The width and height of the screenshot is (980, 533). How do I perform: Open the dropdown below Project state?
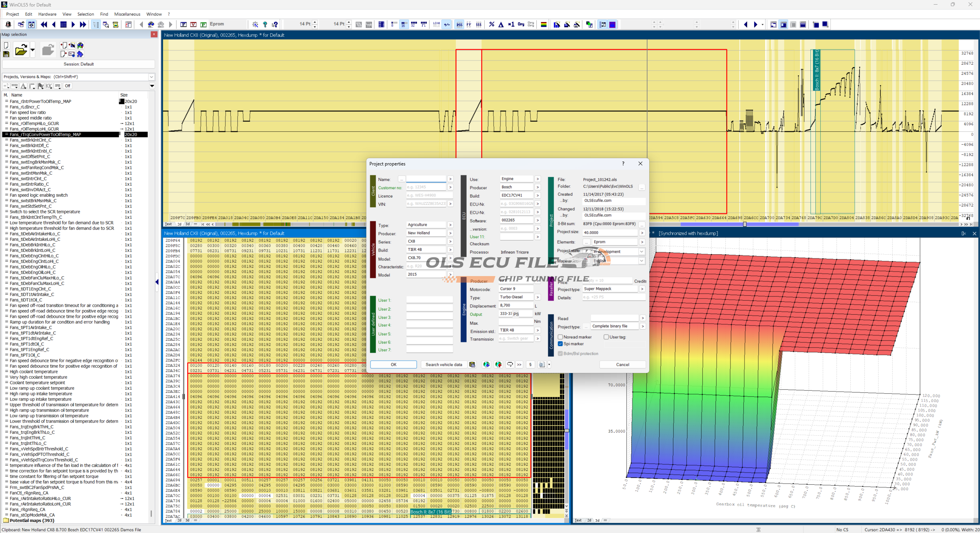641,261
